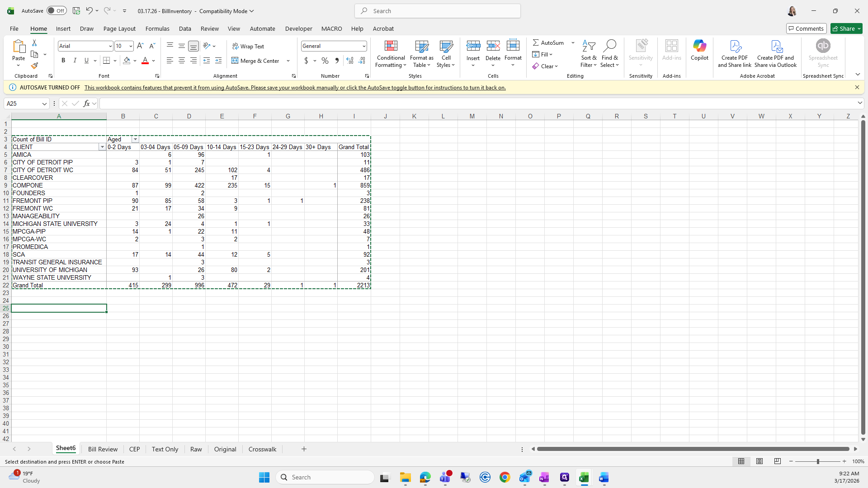Click the Comments button
Image resolution: width=868 pixels, height=488 pixels.
(x=806, y=28)
